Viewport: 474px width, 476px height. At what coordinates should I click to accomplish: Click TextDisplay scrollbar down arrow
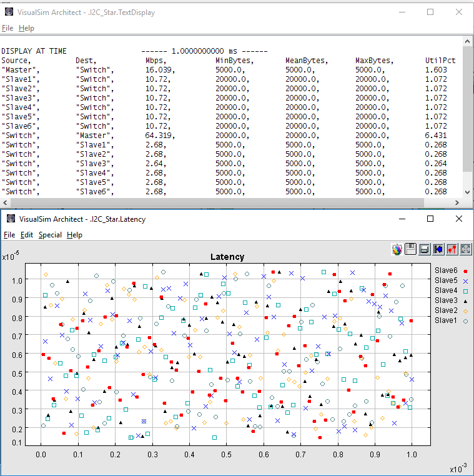pyautogui.click(x=468, y=192)
